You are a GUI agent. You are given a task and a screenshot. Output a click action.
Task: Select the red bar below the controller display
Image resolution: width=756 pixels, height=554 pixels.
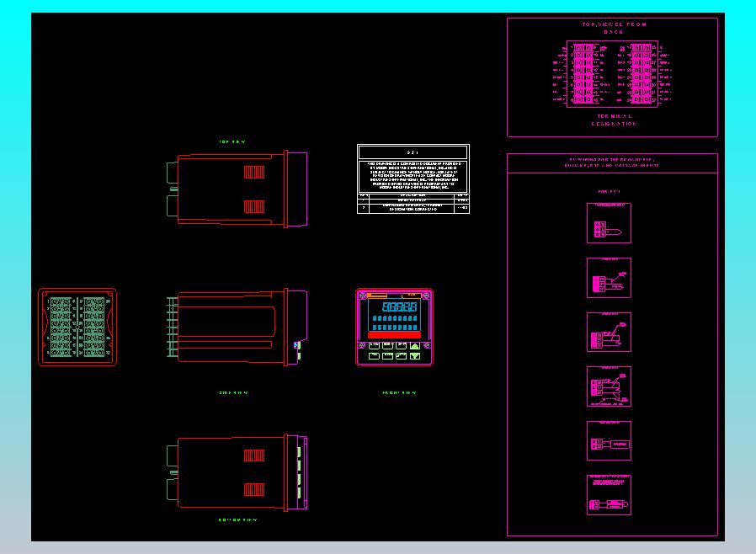tap(394, 335)
